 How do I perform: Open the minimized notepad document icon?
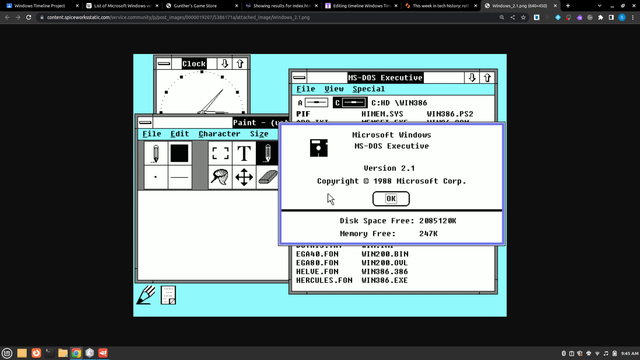[168, 295]
